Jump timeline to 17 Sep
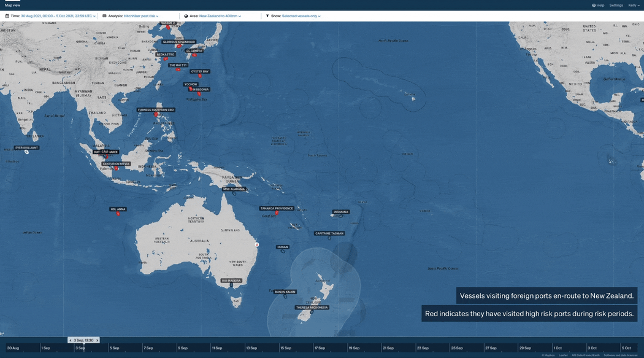 [x=320, y=348]
